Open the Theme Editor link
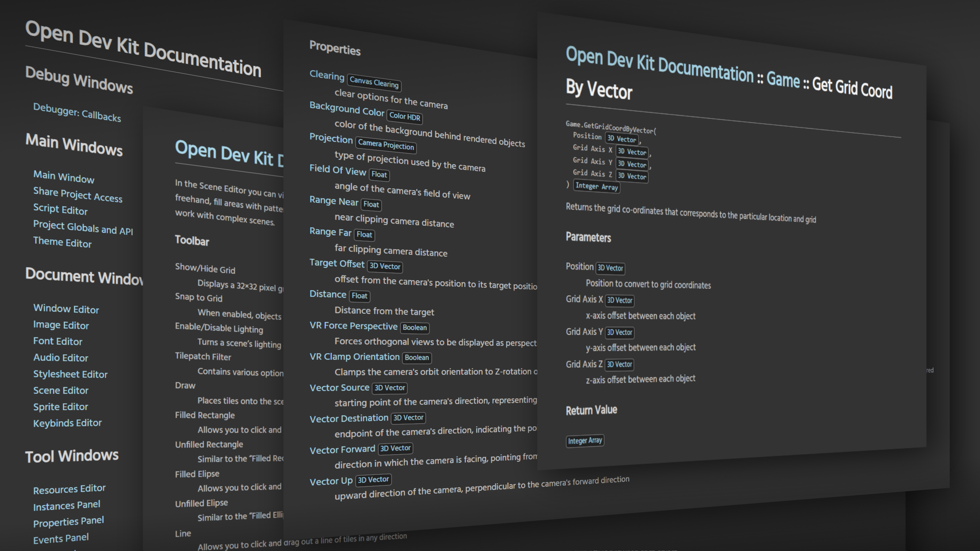 click(62, 242)
